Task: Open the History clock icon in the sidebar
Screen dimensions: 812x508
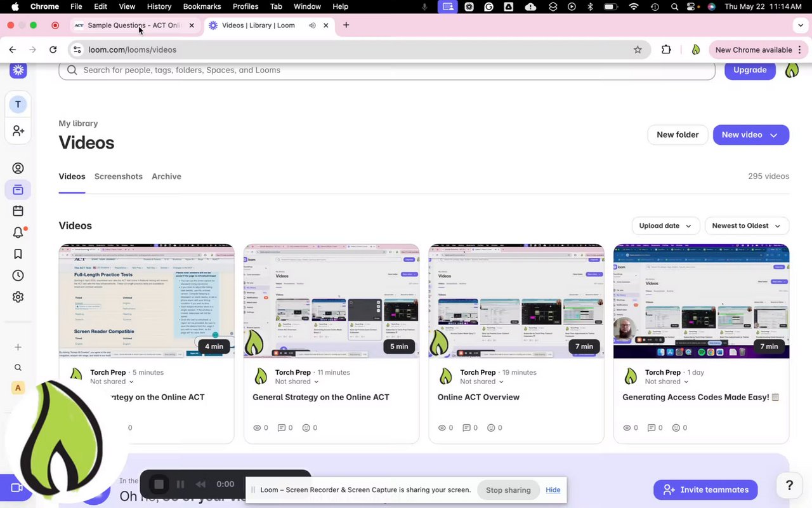Action: pos(18,276)
